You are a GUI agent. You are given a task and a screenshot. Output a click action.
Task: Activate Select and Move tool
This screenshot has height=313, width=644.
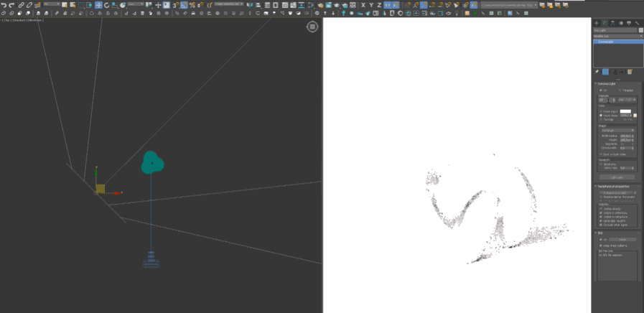(98, 5)
